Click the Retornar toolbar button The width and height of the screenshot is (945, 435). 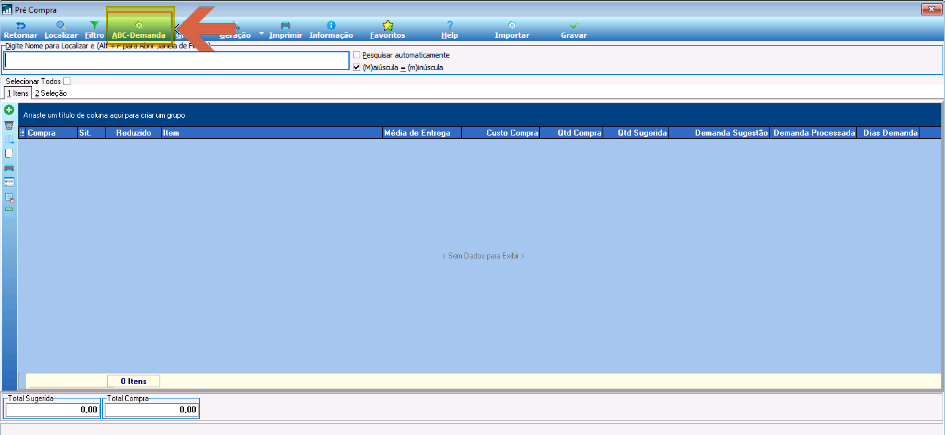pyautogui.click(x=20, y=31)
